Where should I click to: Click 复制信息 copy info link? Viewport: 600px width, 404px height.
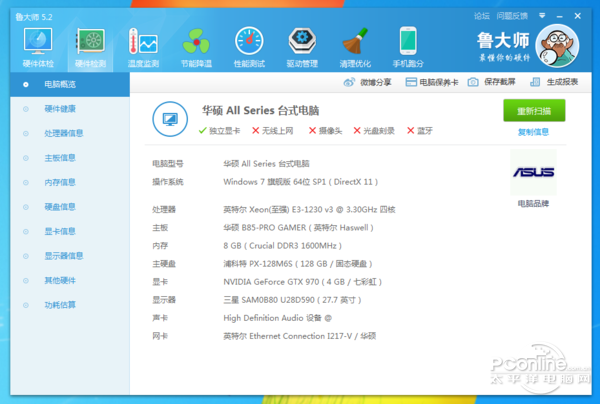533,132
